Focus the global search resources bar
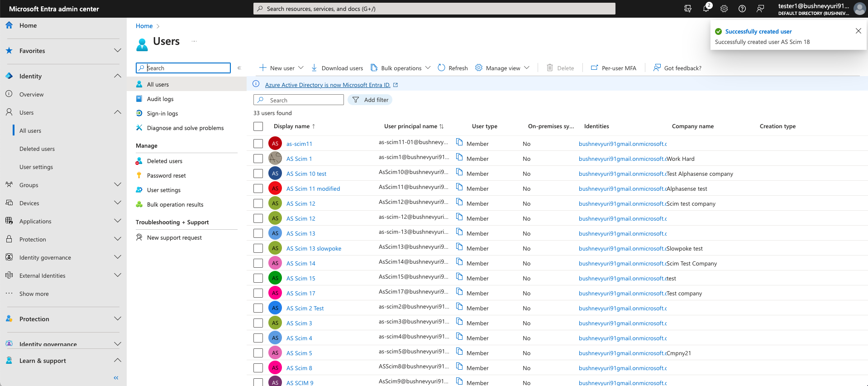The width and height of the screenshot is (868, 386). [x=434, y=9]
